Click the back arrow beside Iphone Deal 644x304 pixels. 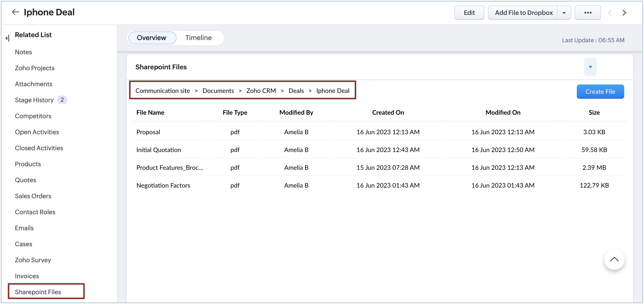(x=16, y=12)
